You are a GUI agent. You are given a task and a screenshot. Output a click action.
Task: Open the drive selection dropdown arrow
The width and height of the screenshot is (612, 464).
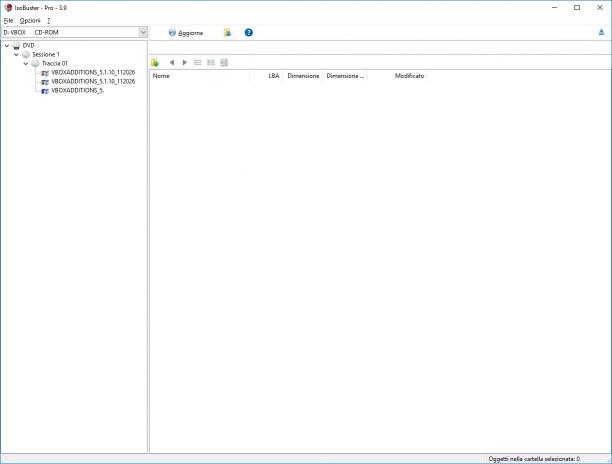[x=143, y=32]
